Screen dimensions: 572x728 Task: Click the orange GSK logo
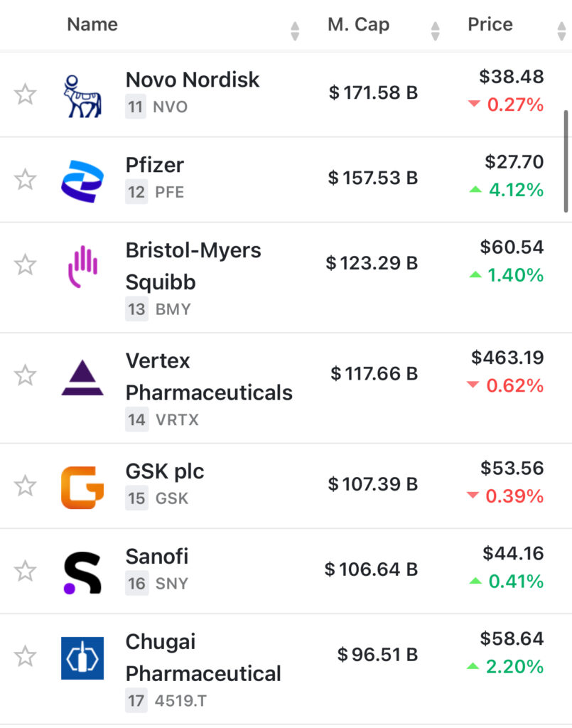pos(82,487)
